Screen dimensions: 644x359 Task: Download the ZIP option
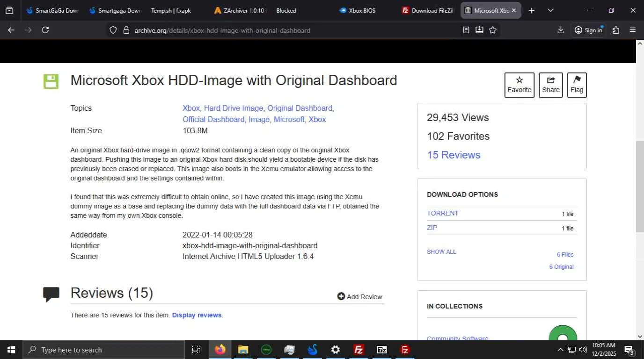click(432, 228)
